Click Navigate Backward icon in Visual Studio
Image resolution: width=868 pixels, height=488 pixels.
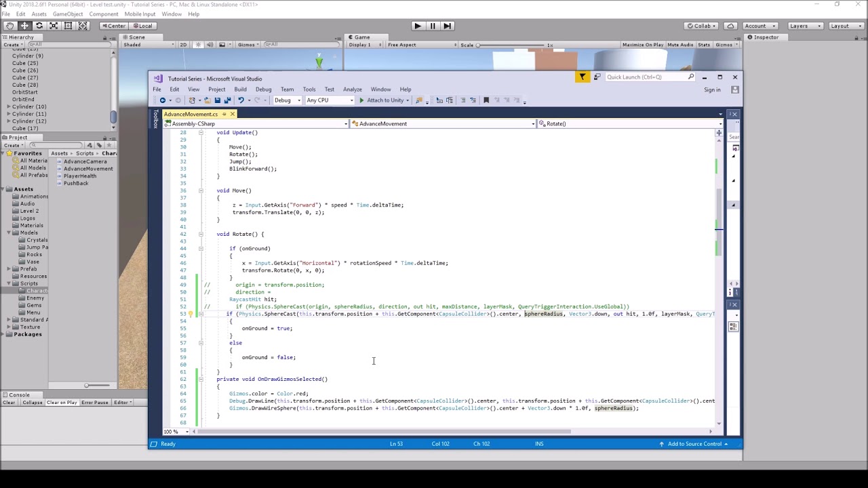[x=163, y=100]
